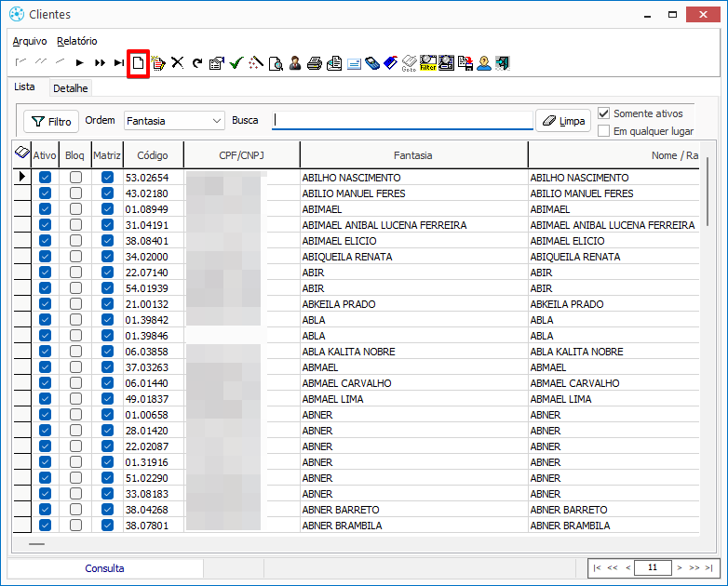Click the black X delete record icon
This screenshot has height=586, width=728.
pyautogui.click(x=178, y=62)
